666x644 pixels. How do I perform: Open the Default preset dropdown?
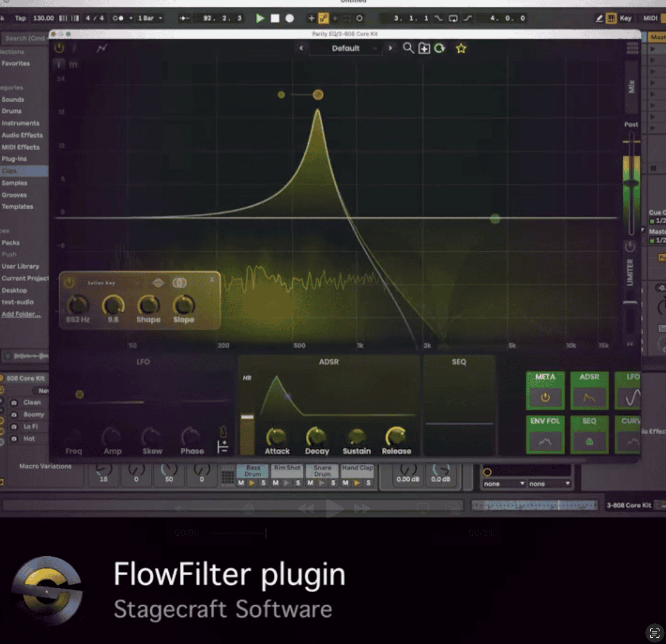point(346,48)
